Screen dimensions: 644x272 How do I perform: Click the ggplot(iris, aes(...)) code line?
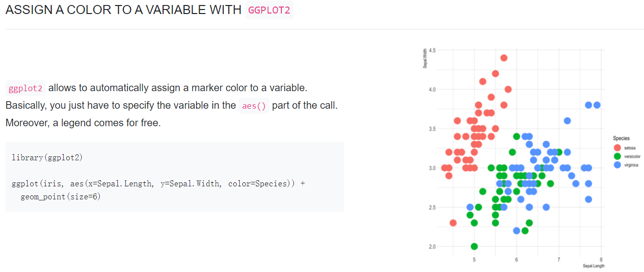pyautogui.click(x=157, y=183)
